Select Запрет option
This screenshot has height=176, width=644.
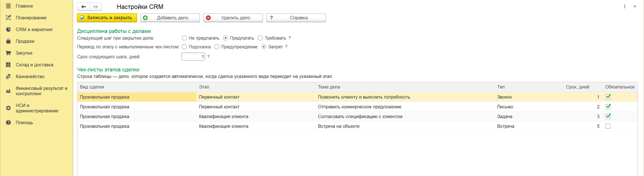pyautogui.click(x=264, y=47)
